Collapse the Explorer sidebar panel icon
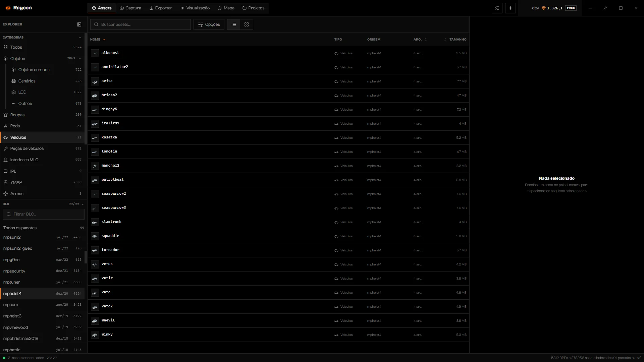Viewport: 644px width, 362px height. tap(79, 24)
